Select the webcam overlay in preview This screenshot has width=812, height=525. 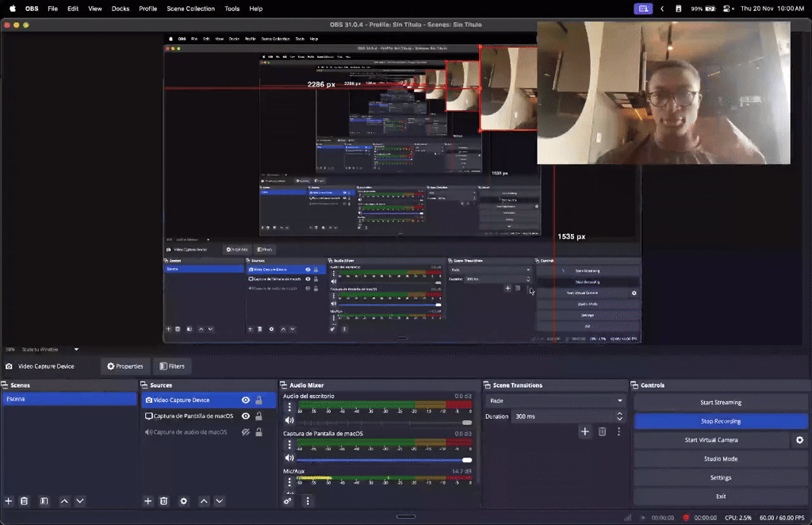[664, 93]
